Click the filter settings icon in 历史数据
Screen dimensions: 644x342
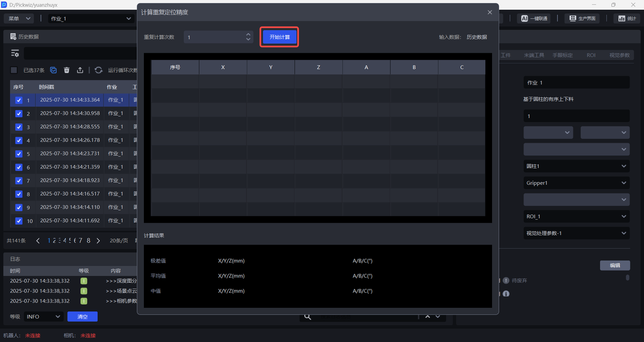point(15,53)
